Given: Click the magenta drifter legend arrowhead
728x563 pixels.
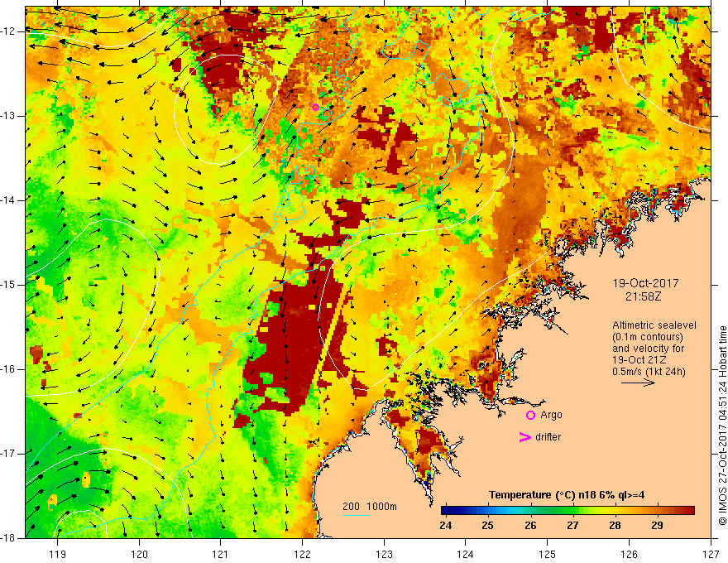Looking at the screenshot, I should click(x=524, y=437).
